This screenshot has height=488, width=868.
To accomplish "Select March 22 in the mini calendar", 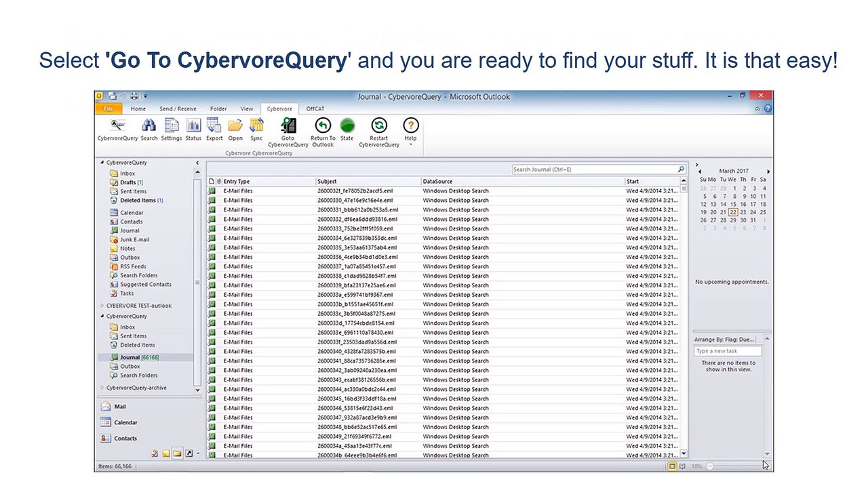I will coord(733,212).
